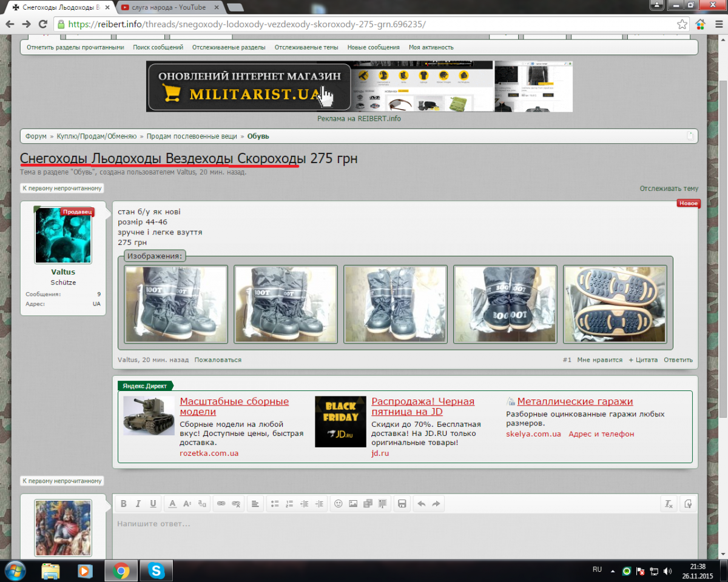Screen dimensions: 728x582
Task: Click the «Ответить» link under the post
Action: tap(678, 360)
